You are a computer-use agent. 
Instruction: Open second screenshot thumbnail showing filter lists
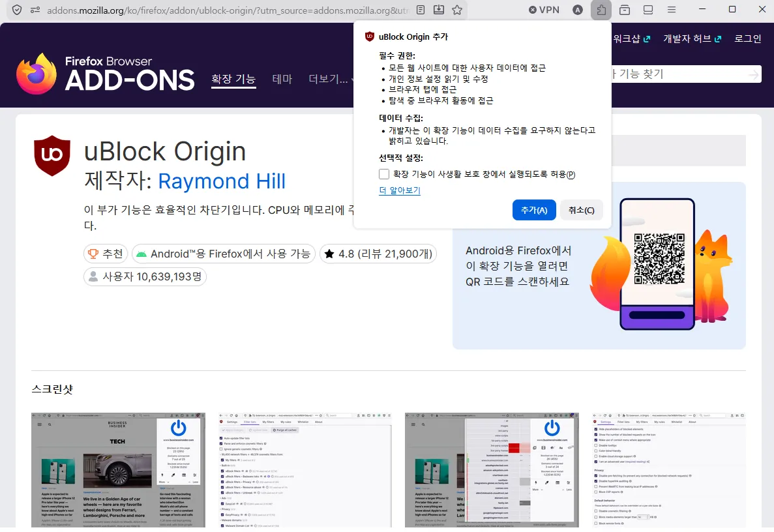(305, 470)
